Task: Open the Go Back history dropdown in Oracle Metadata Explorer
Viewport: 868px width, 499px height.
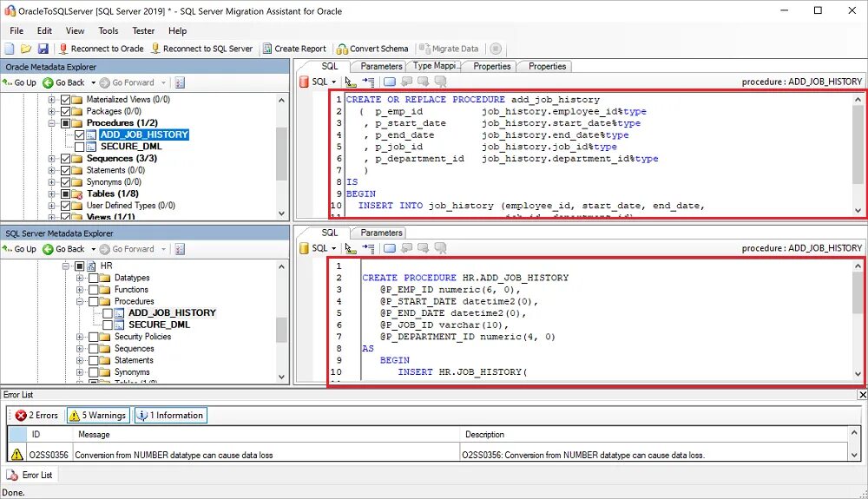Action: pos(94,83)
